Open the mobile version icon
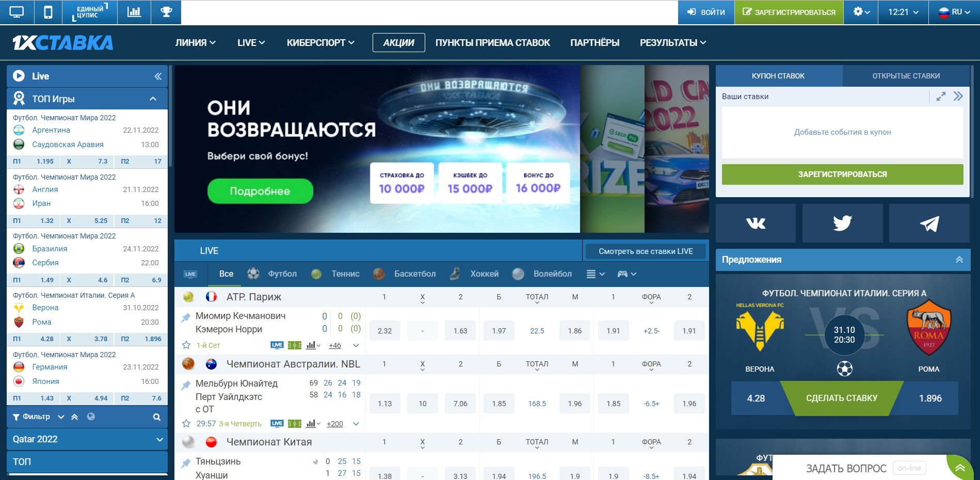 [x=48, y=12]
